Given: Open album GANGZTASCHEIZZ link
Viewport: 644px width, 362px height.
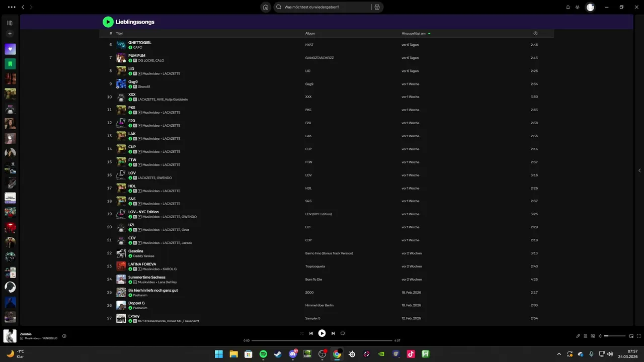Looking at the screenshot, I should 319,58.
